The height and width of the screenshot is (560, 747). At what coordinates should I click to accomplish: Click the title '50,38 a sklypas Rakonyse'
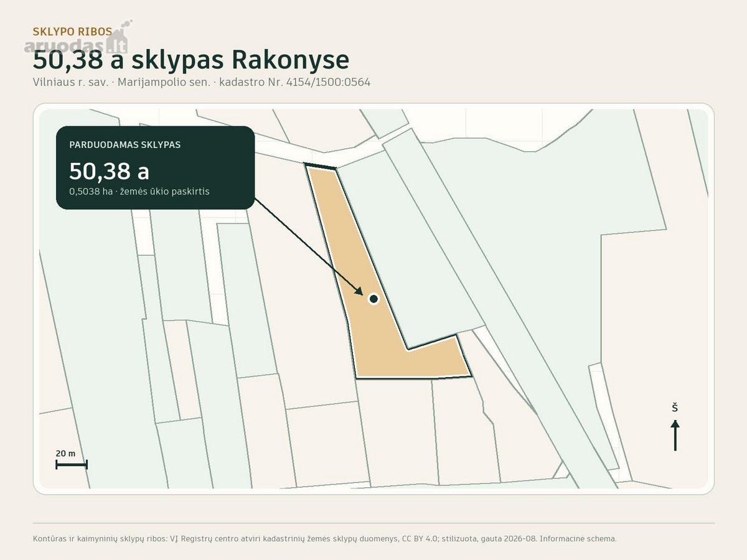coord(191,60)
